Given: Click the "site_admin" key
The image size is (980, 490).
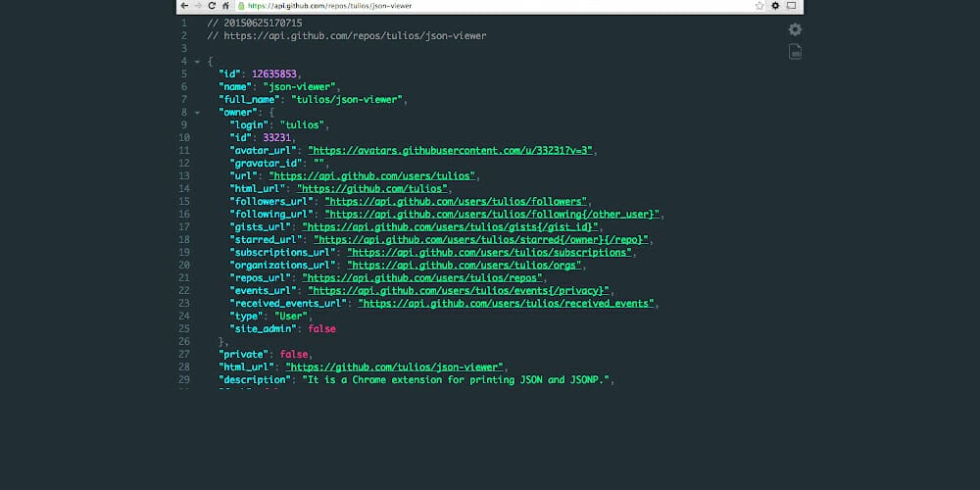Looking at the screenshot, I should click(263, 328).
